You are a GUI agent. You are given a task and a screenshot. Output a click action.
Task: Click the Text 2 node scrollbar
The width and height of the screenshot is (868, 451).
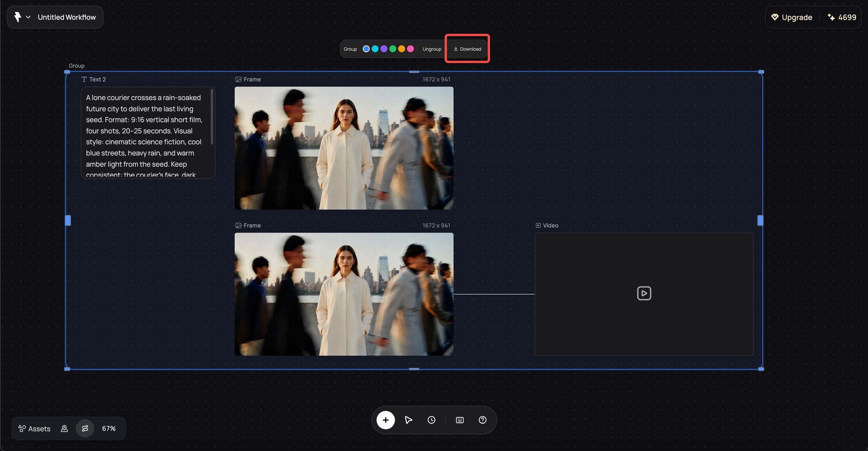pos(212,117)
